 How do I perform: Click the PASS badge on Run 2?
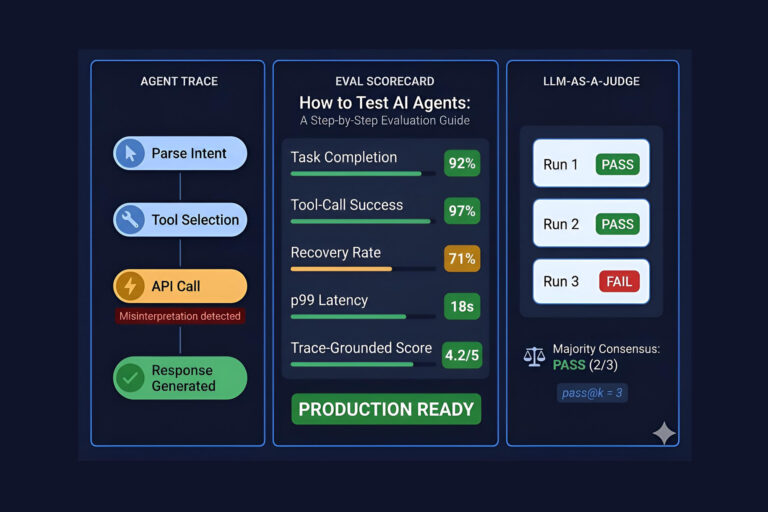(x=617, y=224)
